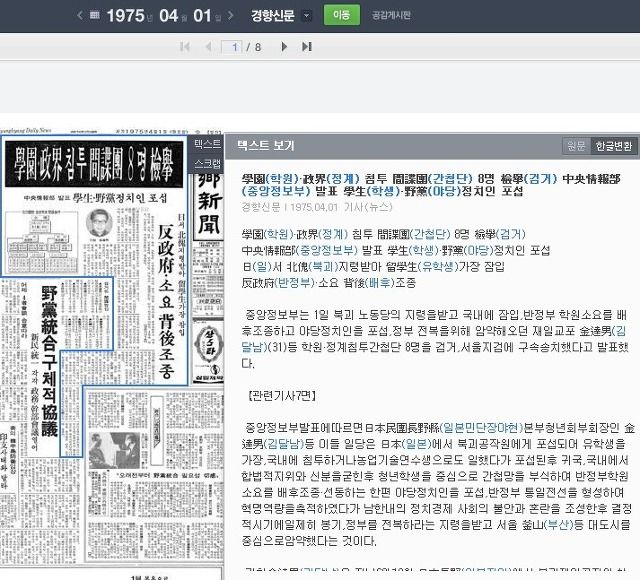
Task: Click the 反政府·소요 背後조종 vertical headline
Action: click(166, 301)
